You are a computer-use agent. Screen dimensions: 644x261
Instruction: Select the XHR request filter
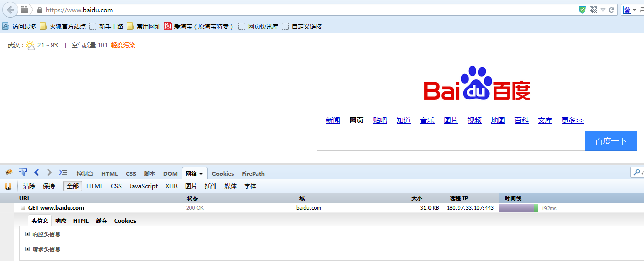coord(171,186)
